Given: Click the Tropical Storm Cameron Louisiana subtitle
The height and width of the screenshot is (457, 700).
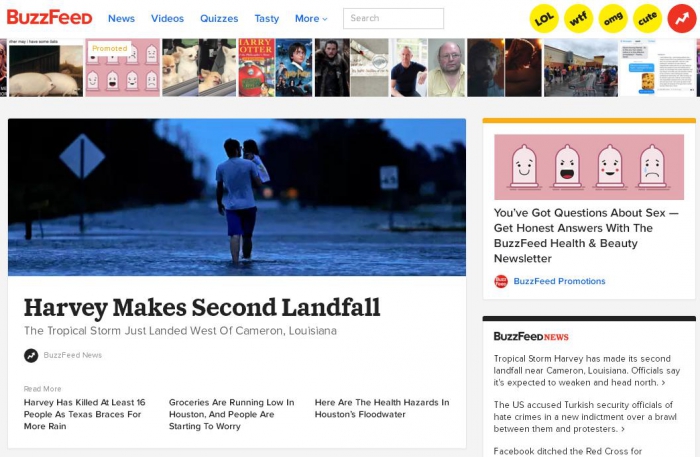Looking at the screenshot, I should tap(180, 331).
